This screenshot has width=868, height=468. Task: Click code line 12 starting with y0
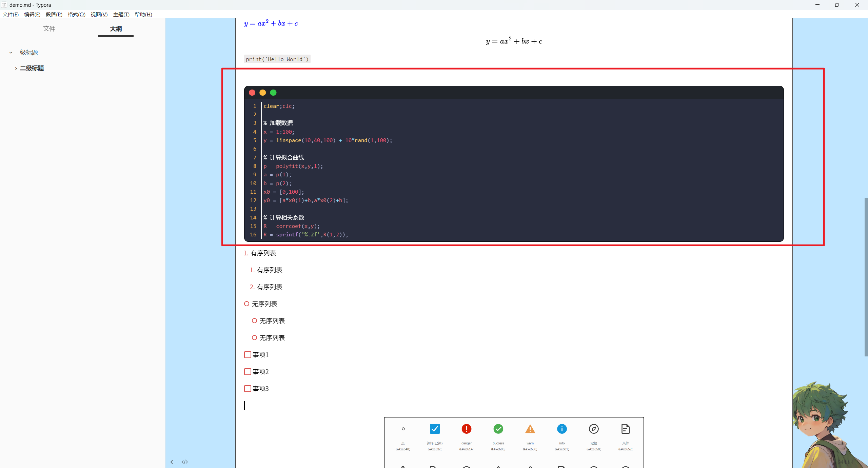point(305,200)
